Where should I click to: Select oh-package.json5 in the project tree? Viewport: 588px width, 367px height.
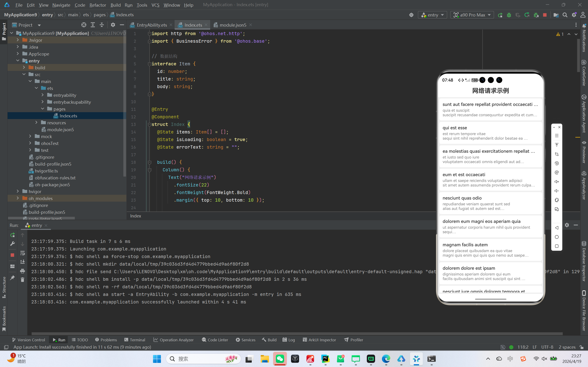pos(52,185)
